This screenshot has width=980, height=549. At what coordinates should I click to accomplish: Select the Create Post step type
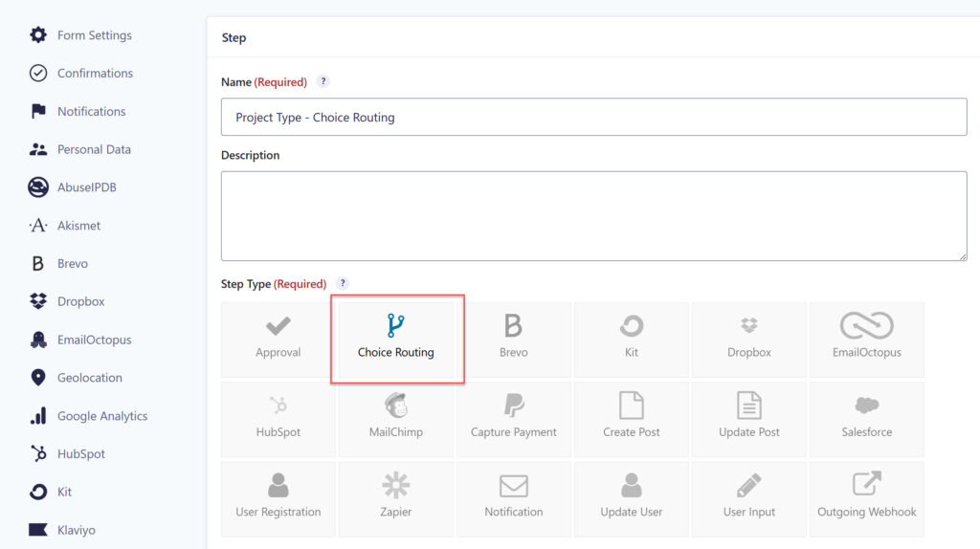632,420
